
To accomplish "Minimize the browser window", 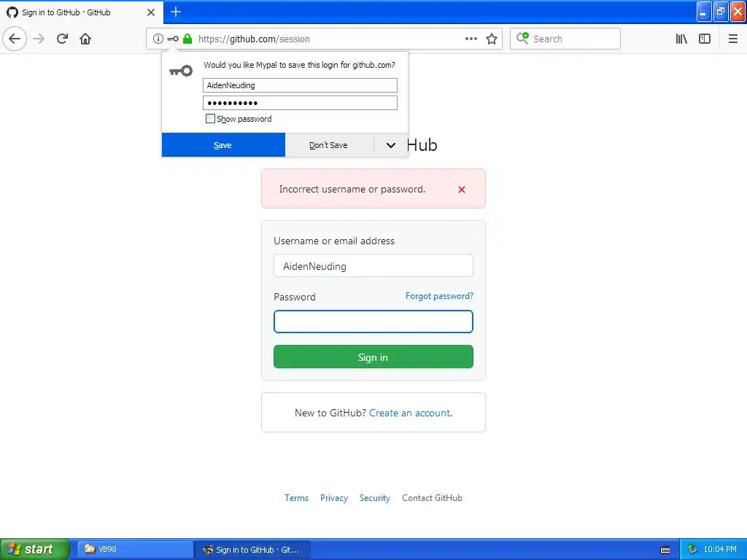I will coord(703,12).
